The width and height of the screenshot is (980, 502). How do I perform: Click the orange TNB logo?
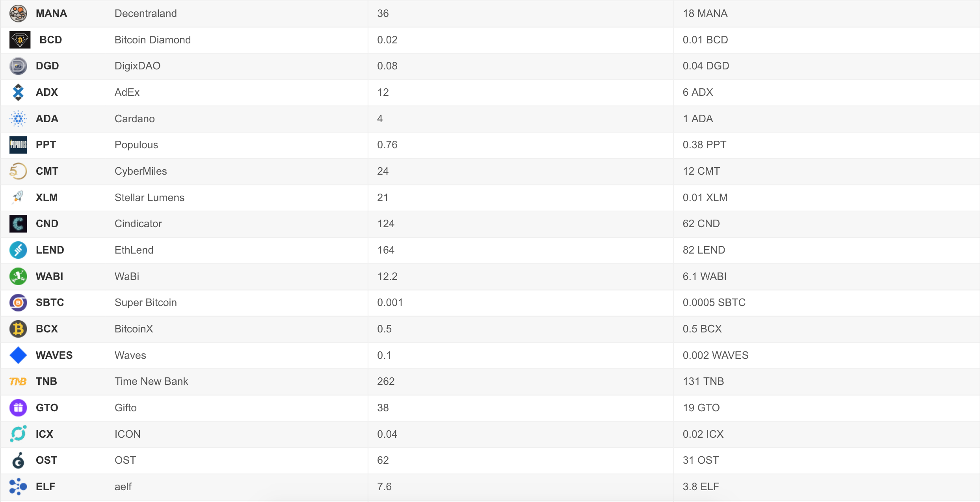pos(18,381)
